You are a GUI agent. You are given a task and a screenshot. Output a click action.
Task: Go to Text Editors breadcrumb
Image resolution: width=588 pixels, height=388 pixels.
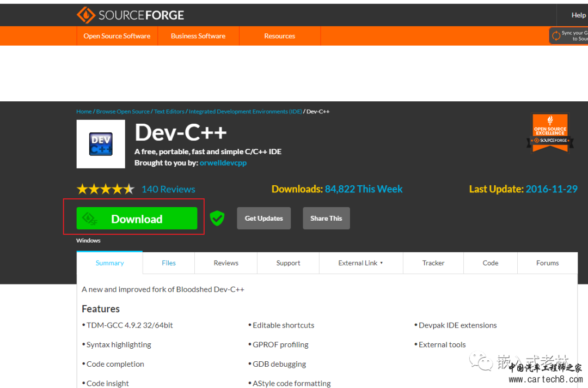coord(169,112)
